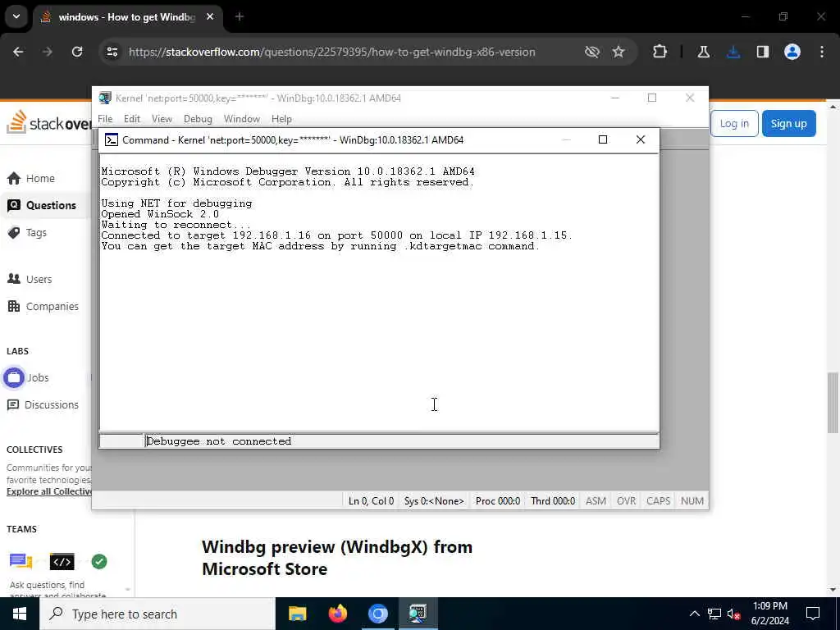840x630 pixels.
Task: Click the 'Ln 0, Col 0' status entry
Action: pyautogui.click(x=371, y=501)
